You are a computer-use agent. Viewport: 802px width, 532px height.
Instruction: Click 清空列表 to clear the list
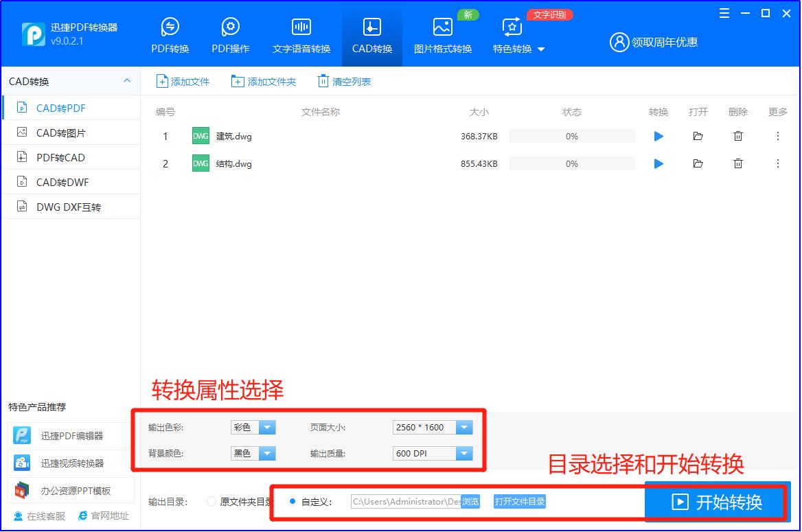[343, 81]
